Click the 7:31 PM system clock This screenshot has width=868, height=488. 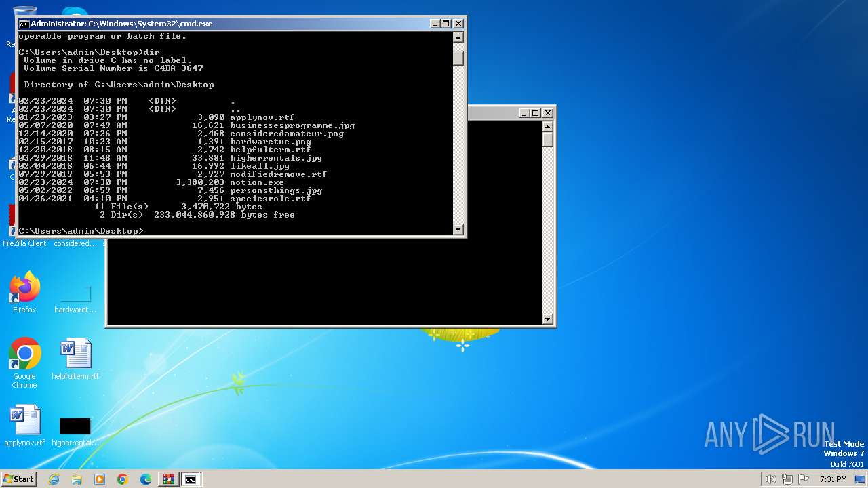833,479
